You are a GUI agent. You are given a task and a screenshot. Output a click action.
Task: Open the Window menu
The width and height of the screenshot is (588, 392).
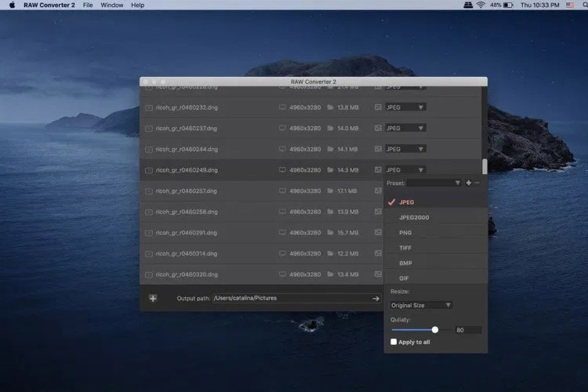click(112, 5)
